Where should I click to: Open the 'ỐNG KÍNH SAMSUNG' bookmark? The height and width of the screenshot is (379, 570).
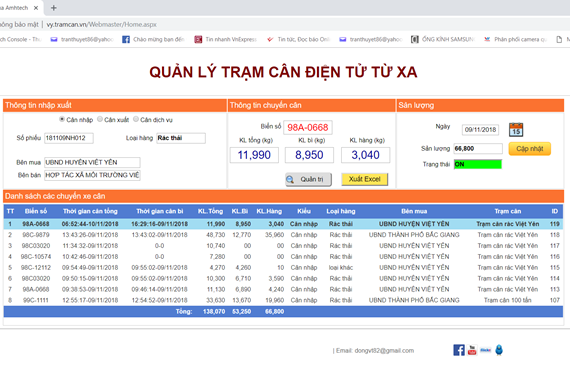pyautogui.click(x=443, y=39)
